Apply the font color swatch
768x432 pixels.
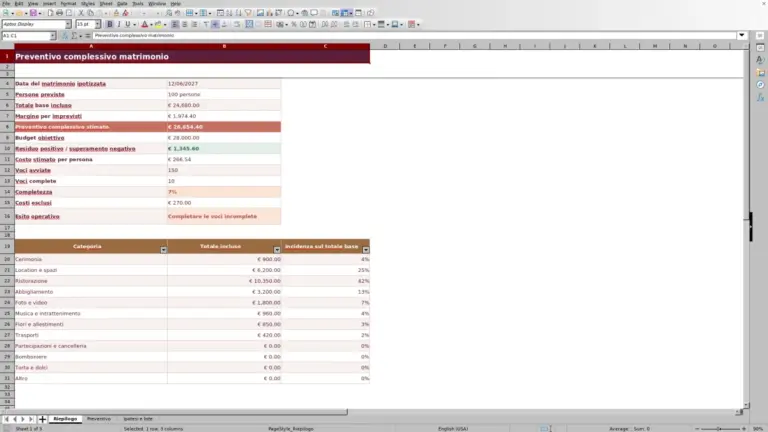click(144, 24)
